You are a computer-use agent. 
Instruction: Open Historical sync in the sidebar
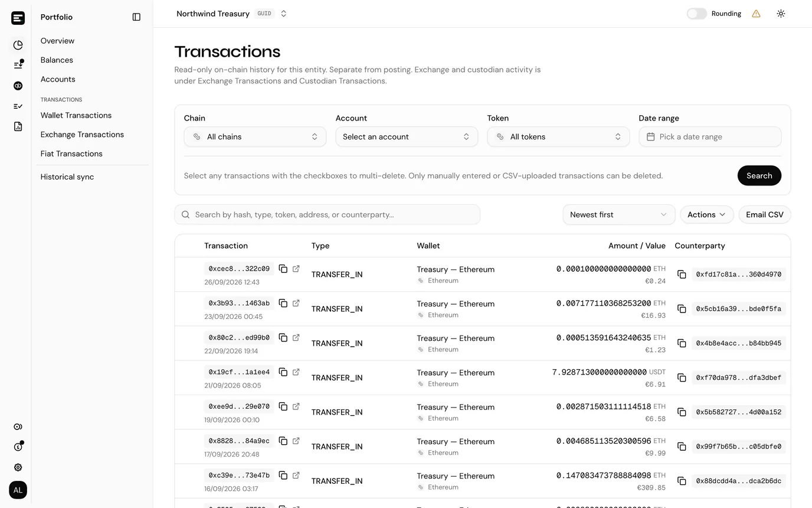pyautogui.click(x=67, y=177)
